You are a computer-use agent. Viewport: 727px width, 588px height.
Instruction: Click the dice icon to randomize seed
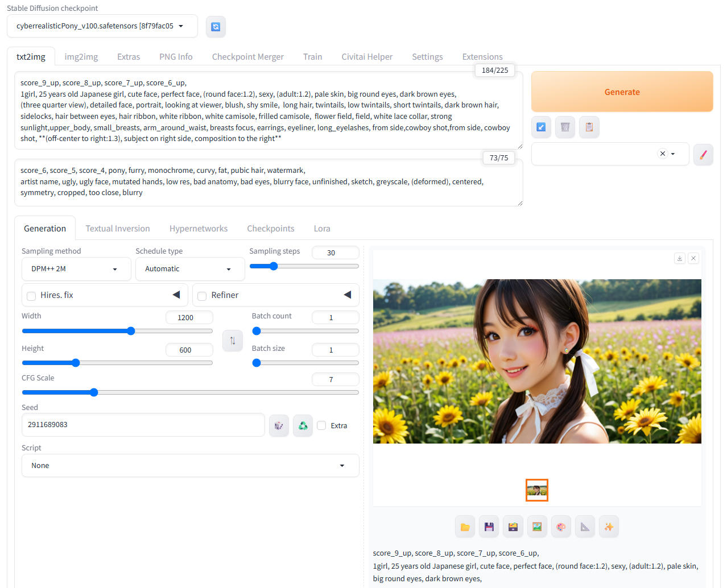[x=279, y=425]
